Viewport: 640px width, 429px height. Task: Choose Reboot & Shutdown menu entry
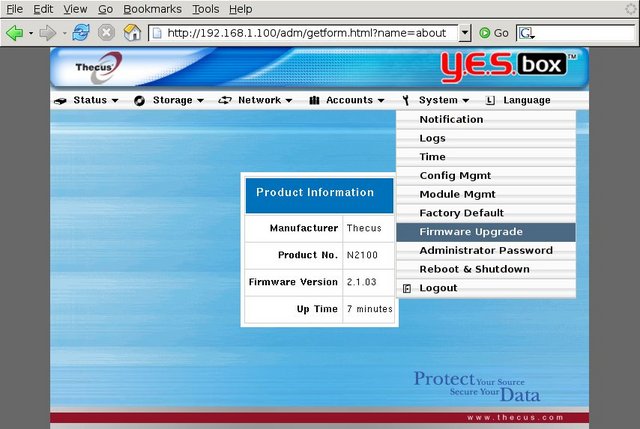click(x=486, y=270)
